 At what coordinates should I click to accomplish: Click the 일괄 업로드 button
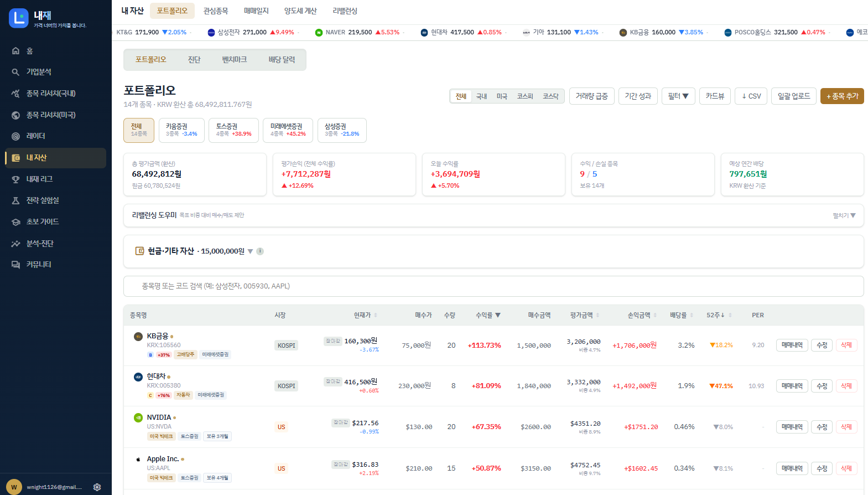794,96
